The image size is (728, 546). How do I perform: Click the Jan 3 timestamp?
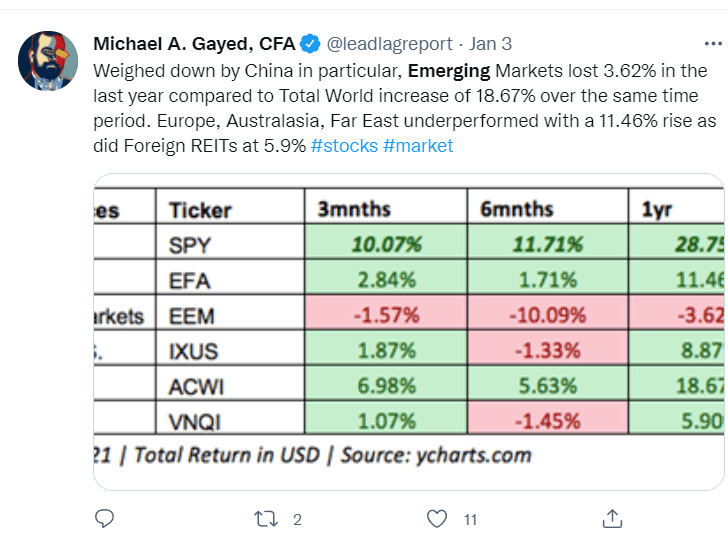[490, 44]
